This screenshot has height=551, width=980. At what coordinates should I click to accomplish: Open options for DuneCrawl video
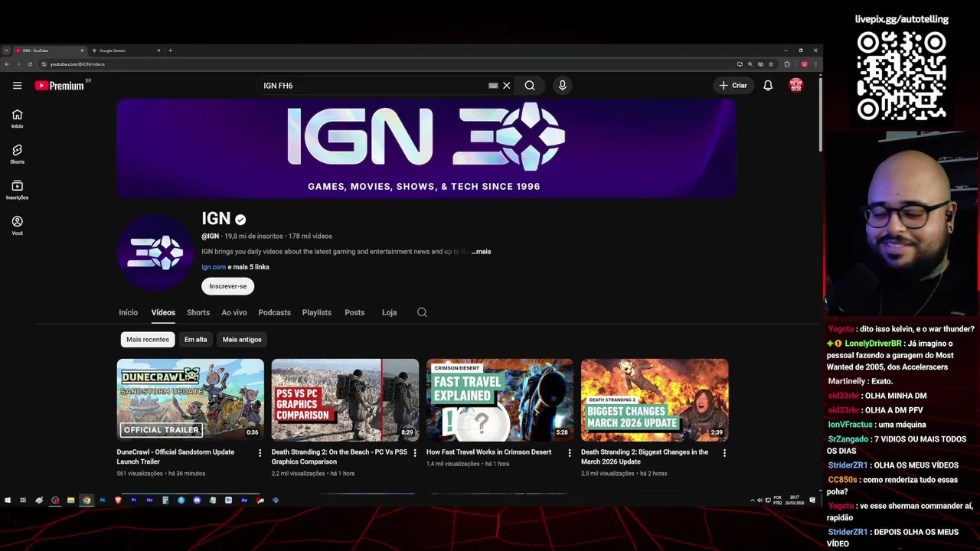click(260, 453)
